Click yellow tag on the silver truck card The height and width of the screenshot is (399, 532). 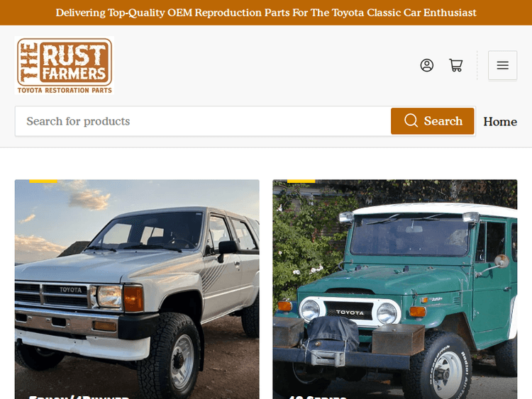point(43,181)
